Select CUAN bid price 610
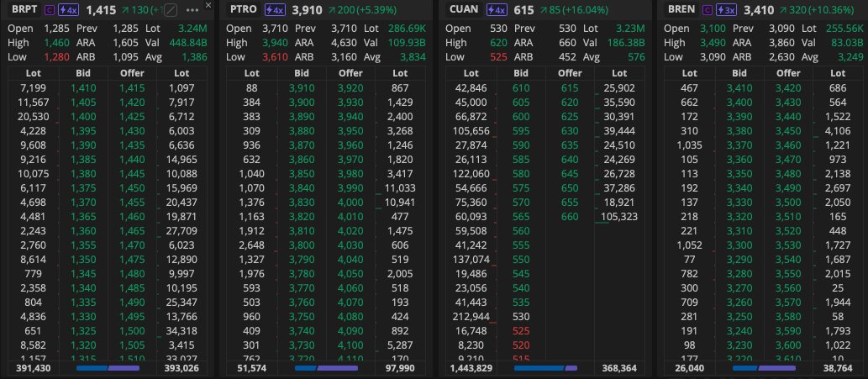868x379 pixels. click(x=521, y=88)
